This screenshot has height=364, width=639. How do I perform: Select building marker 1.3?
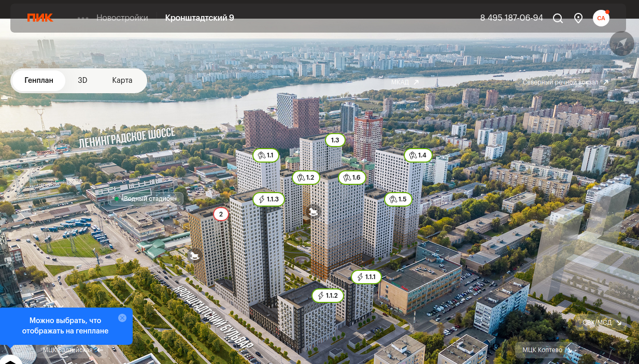tap(335, 140)
